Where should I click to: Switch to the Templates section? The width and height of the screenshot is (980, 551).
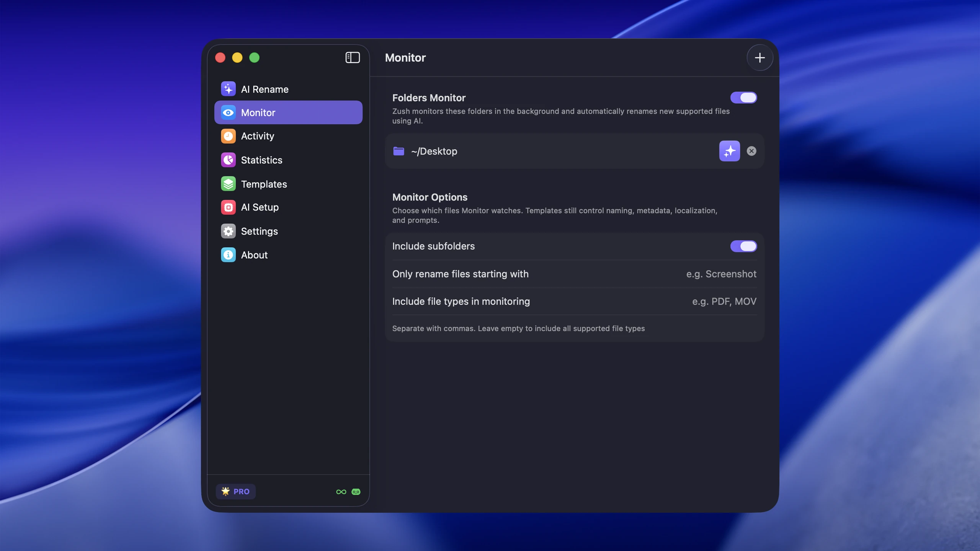[288, 184]
